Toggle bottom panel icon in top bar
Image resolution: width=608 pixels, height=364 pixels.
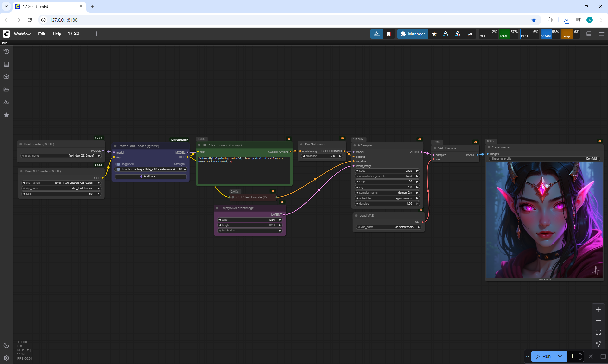coord(589,34)
